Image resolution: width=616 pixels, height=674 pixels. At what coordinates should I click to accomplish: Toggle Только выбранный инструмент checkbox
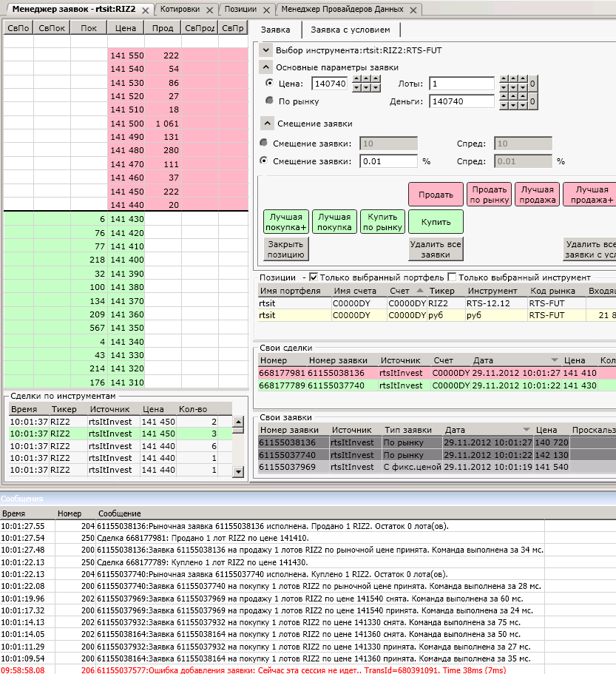coord(452,277)
